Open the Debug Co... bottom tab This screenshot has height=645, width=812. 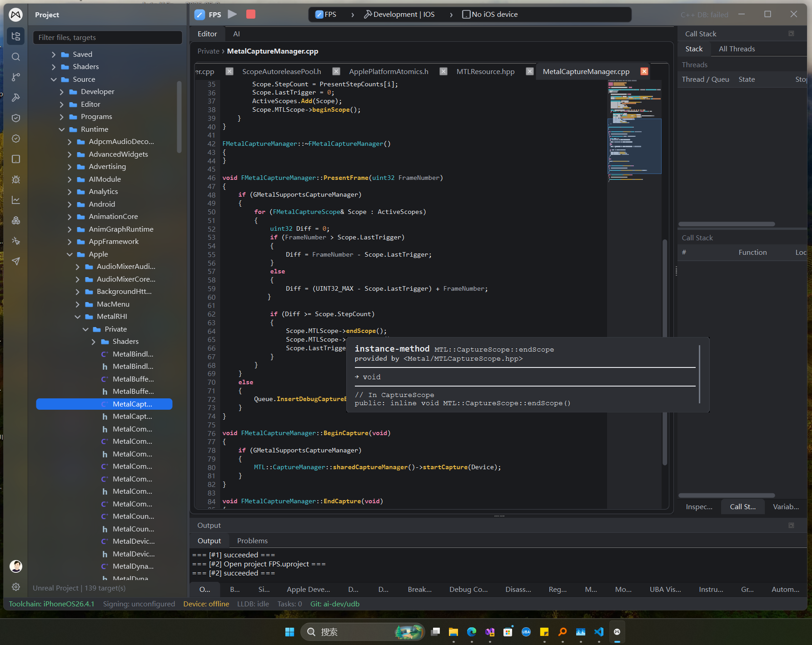(468, 590)
